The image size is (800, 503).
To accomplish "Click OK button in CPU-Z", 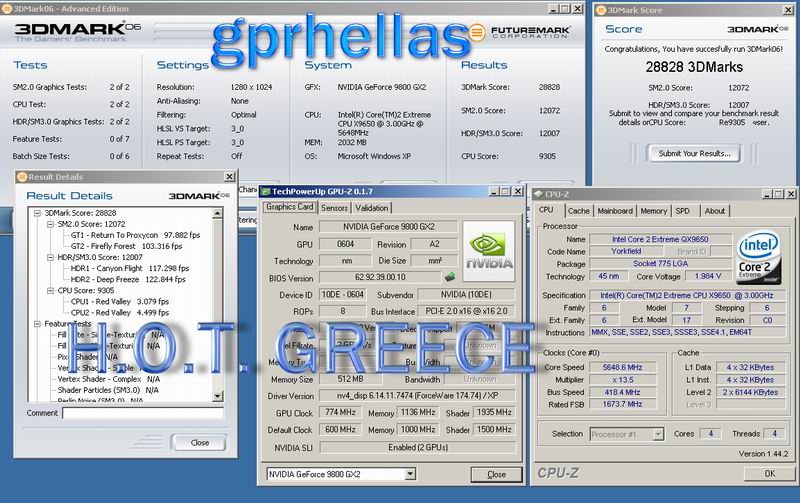I will coord(769,473).
